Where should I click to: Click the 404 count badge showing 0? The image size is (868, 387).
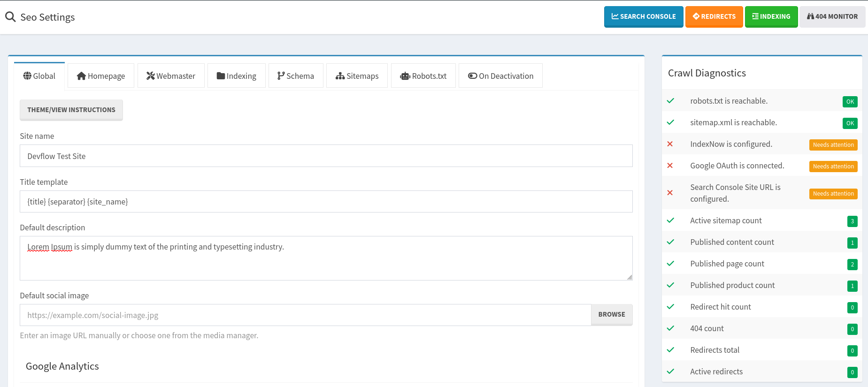point(853,329)
